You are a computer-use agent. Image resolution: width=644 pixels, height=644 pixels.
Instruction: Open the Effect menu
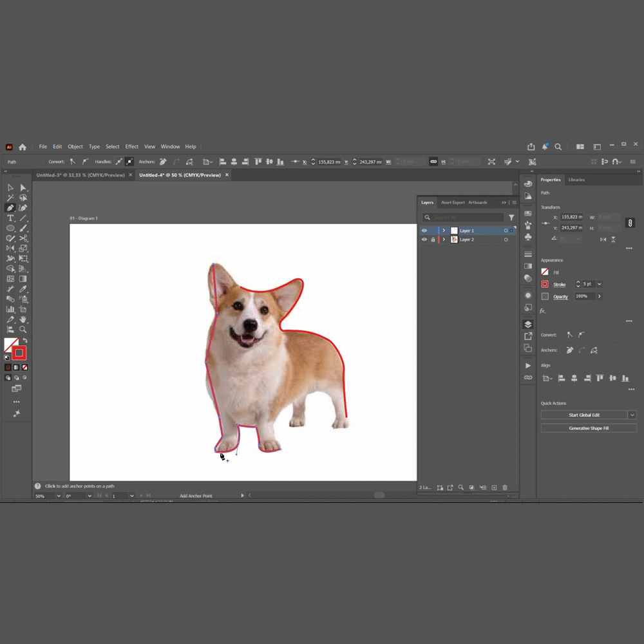(132, 147)
